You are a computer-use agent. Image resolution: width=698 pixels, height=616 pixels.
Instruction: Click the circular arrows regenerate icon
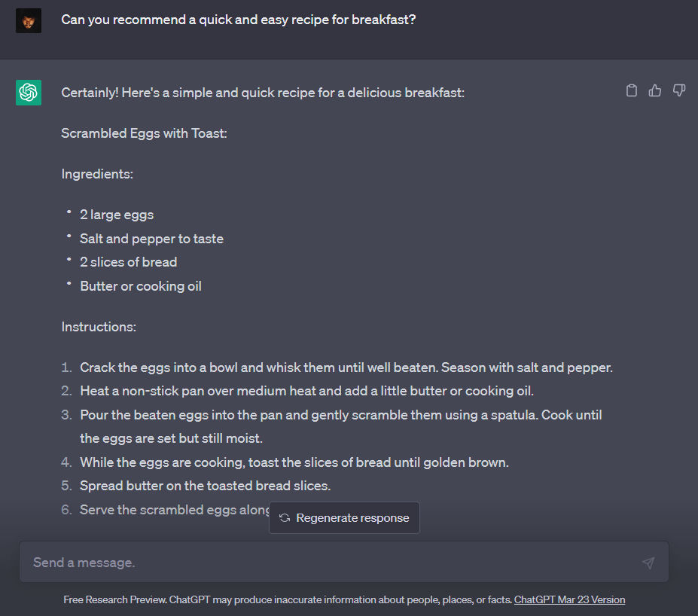285,517
